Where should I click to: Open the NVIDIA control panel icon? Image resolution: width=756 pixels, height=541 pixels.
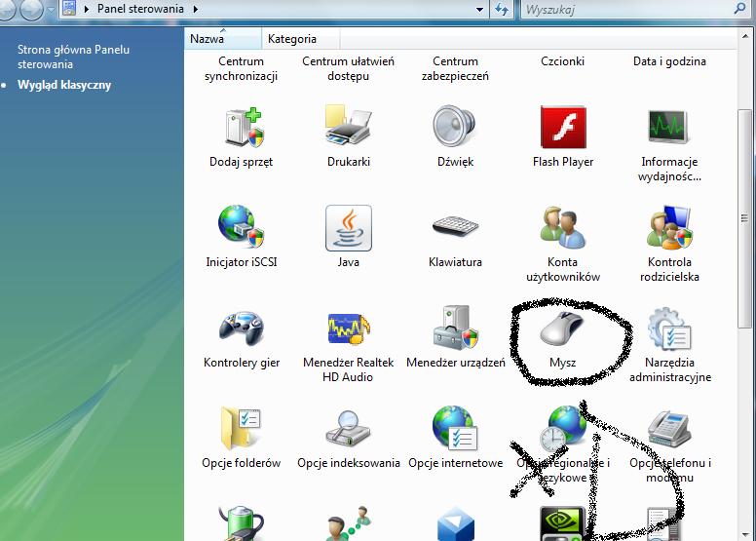tap(563, 523)
